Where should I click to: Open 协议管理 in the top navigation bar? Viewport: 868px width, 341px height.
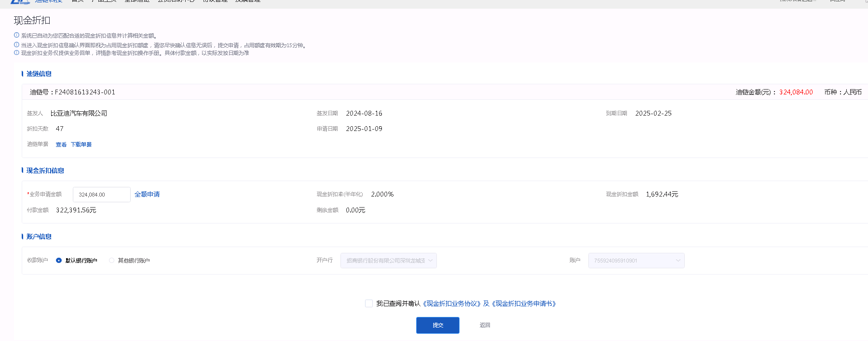tap(215, 1)
